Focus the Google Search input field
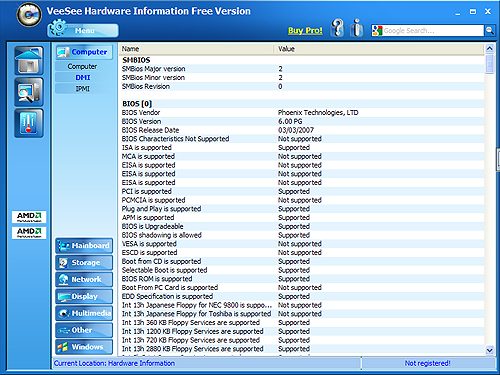Image resolution: width=500 pixels, height=375 pixels. [x=433, y=31]
